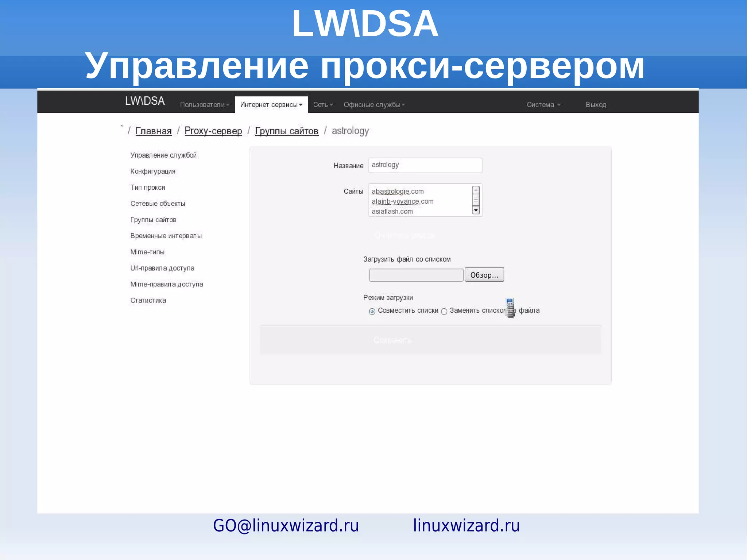747x560 pixels.
Task: Open the Группы сайтов breadcrumb link
Action: tap(287, 131)
